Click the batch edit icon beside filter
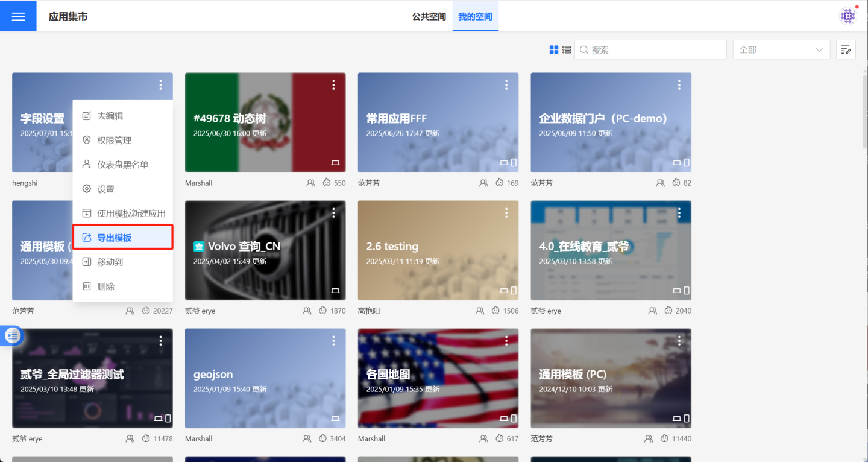This screenshot has height=462, width=868. [x=846, y=50]
